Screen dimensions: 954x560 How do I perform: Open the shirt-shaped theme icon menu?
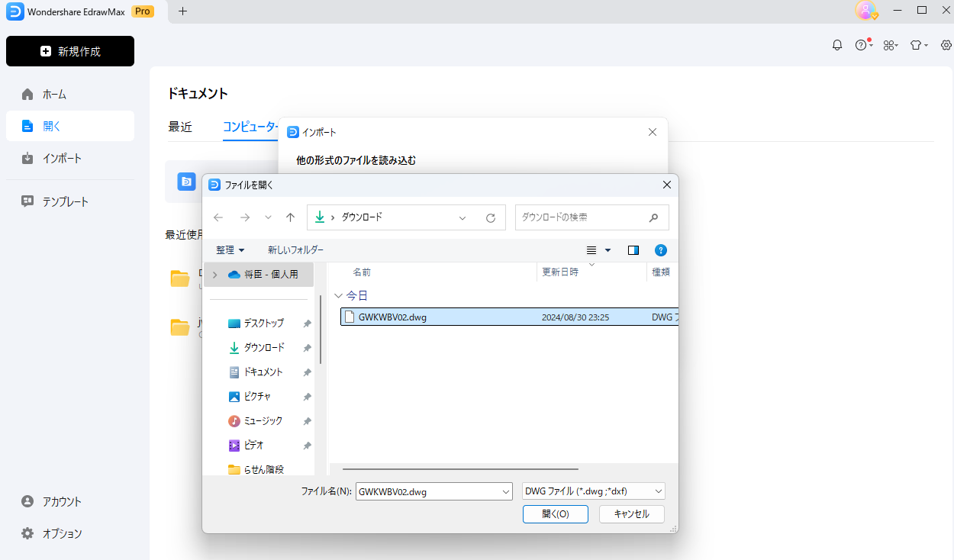919,45
